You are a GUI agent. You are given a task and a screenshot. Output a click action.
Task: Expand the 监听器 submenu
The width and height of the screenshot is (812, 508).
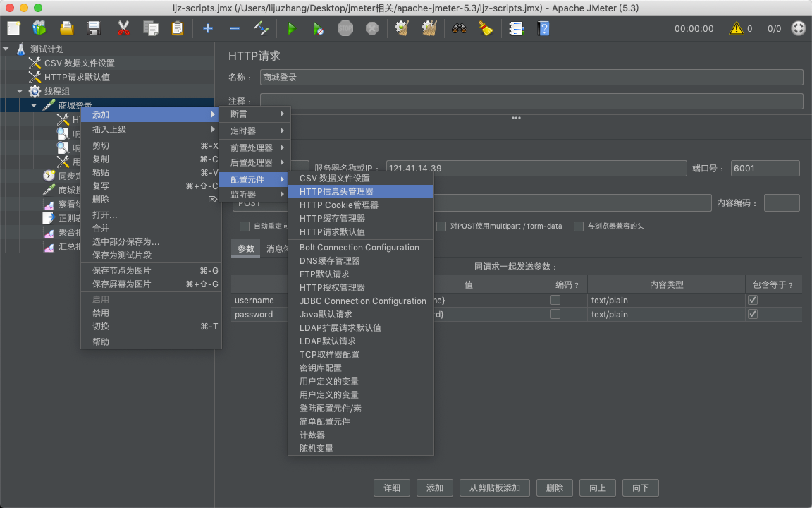[x=254, y=195]
